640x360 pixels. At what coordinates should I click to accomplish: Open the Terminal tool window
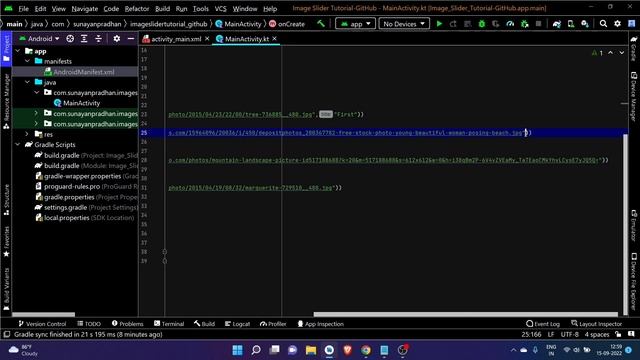(169, 324)
